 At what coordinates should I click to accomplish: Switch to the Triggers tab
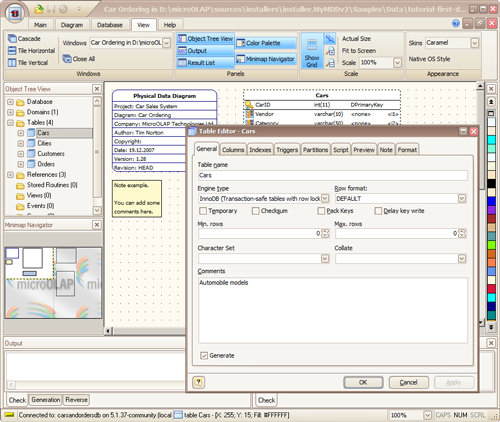pos(287,150)
